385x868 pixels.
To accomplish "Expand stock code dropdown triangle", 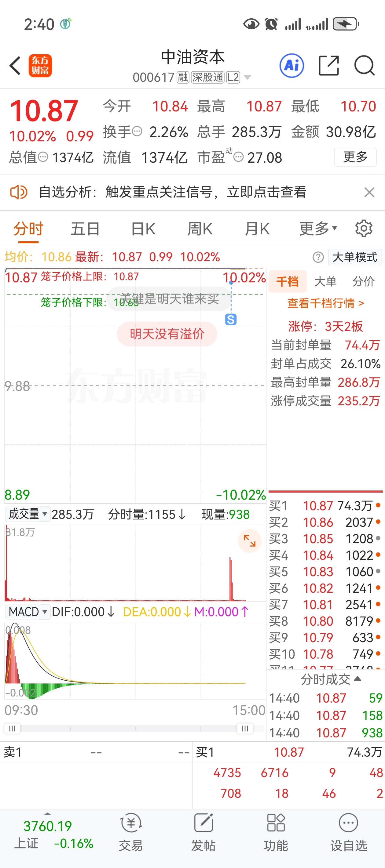I will 247,78.
